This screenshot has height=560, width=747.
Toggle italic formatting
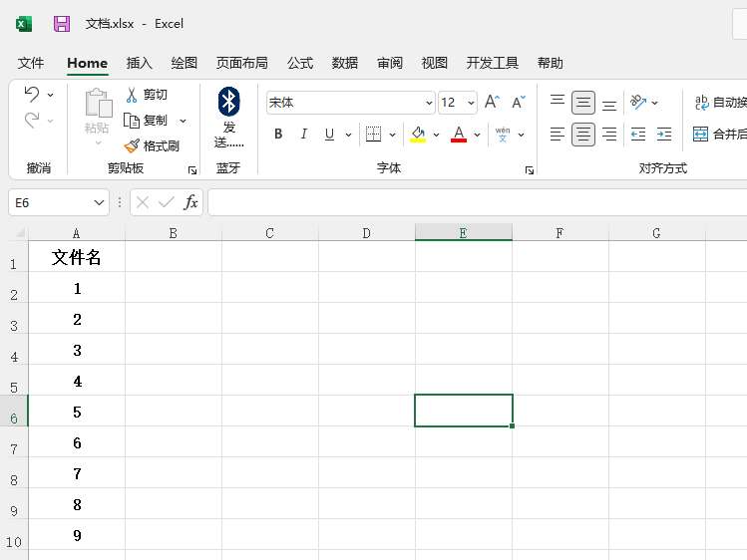303,135
